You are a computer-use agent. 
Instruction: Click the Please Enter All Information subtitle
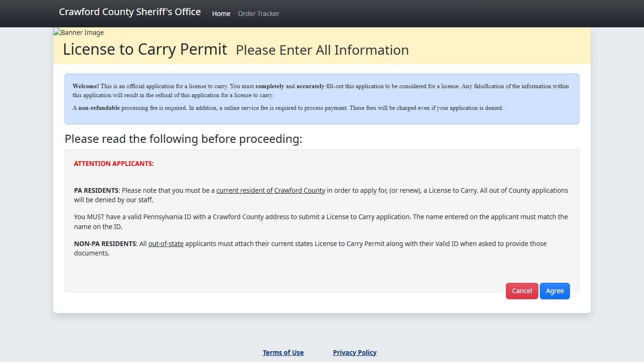tap(322, 50)
